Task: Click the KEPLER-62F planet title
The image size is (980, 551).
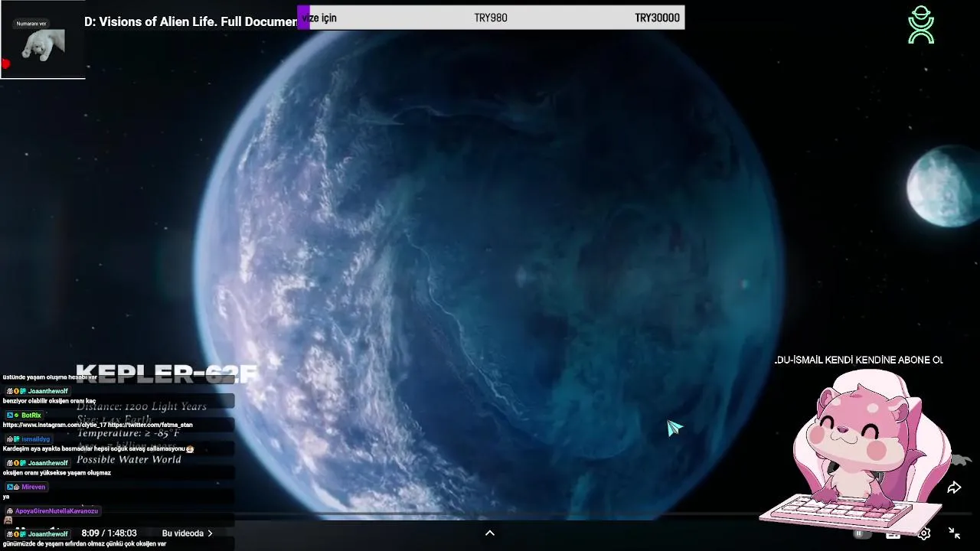Action: point(167,373)
